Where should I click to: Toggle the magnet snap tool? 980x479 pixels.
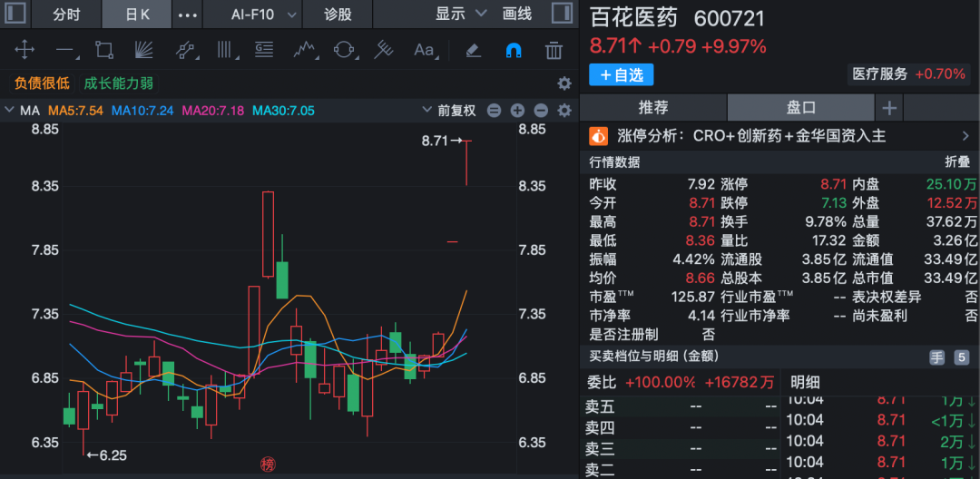pyautogui.click(x=513, y=49)
